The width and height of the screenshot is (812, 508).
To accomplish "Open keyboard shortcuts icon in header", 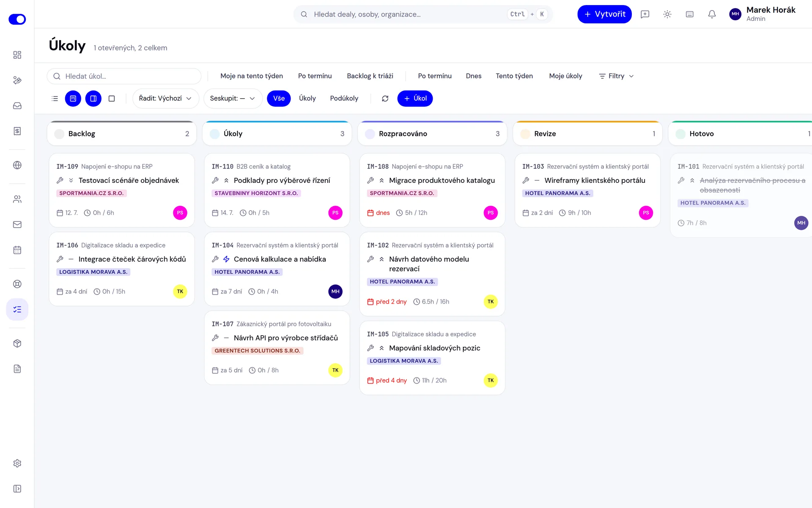I will pyautogui.click(x=690, y=14).
